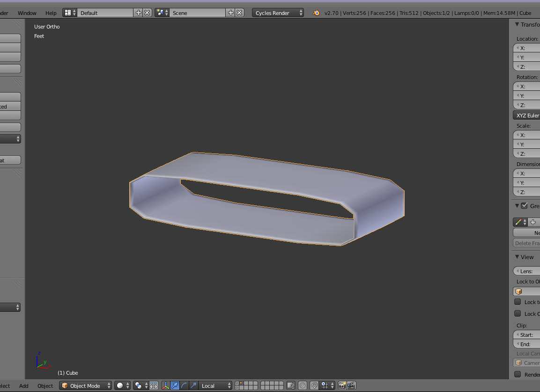Click the Delete Frame button
The width and height of the screenshot is (540, 392).
pyautogui.click(x=526, y=243)
